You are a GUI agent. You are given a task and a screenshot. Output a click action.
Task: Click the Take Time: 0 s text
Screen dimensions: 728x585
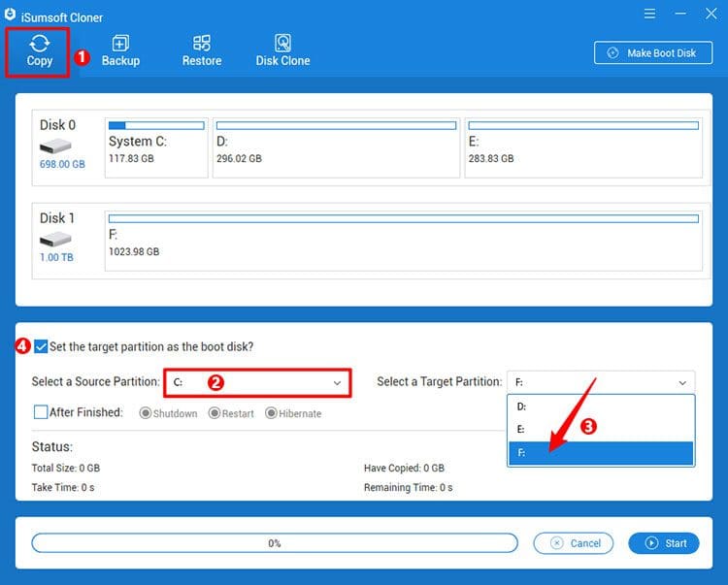[63, 488]
